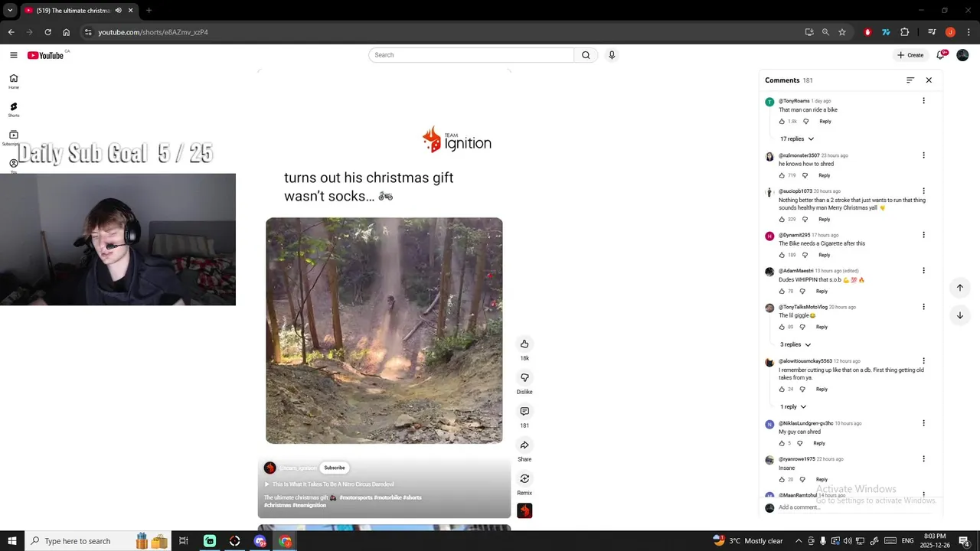The width and height of the screenshot is (980, 551).
Task: Open the YouTube hamburger guide menu
Action: tap(13, 55)
